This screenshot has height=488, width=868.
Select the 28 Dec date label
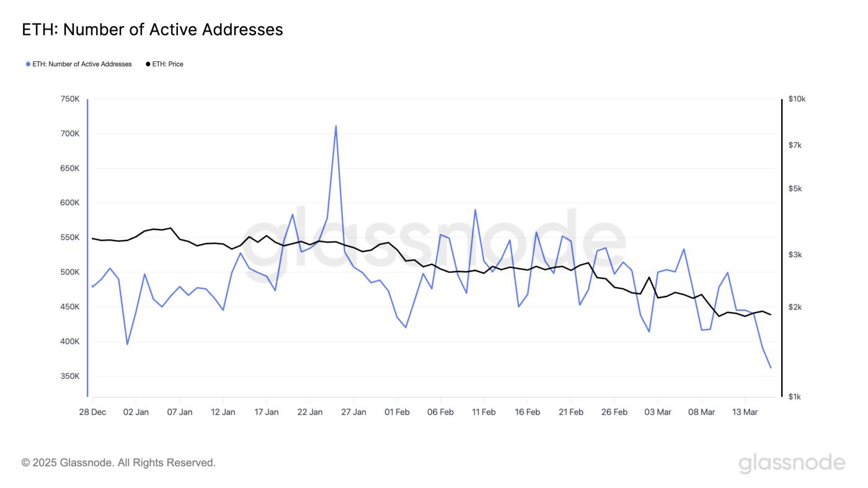[92, 411]
